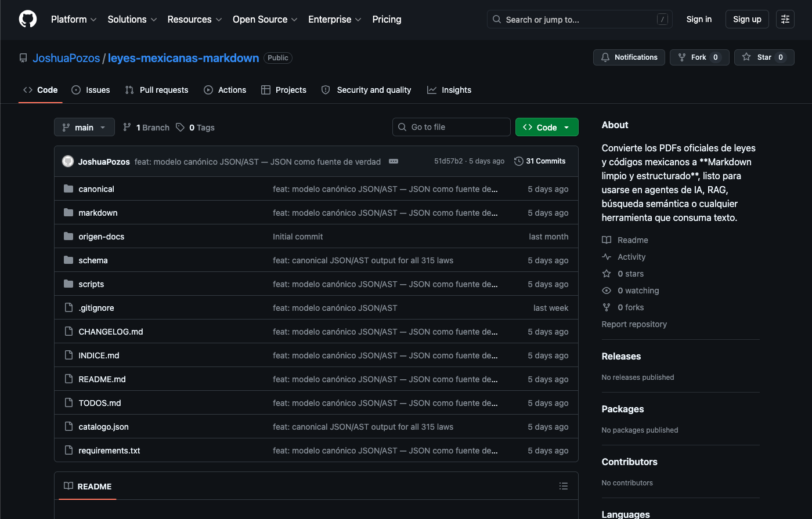Click the Sign up button
Viewport: 812px width, 519px height.
click(747, 19)
